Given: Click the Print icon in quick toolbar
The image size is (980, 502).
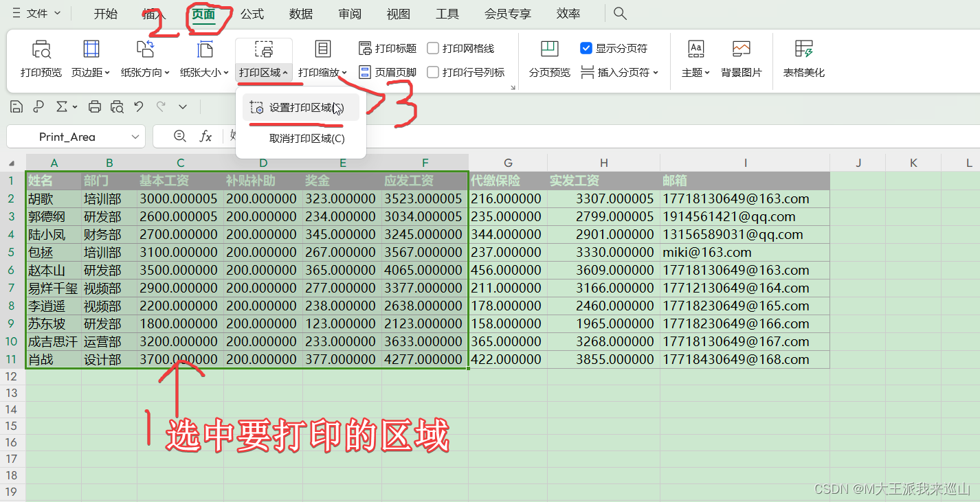Looking at the screenshot, I should click(96, 106).
